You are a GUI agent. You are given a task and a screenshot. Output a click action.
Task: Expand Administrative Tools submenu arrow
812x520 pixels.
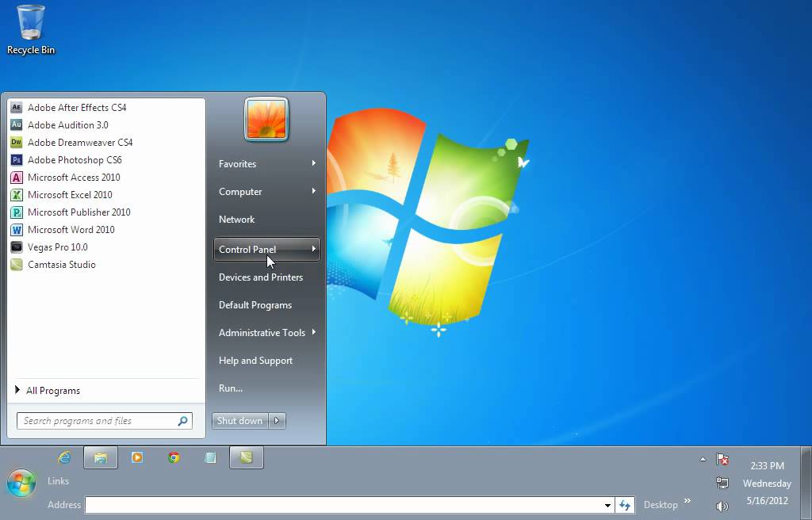314,332
